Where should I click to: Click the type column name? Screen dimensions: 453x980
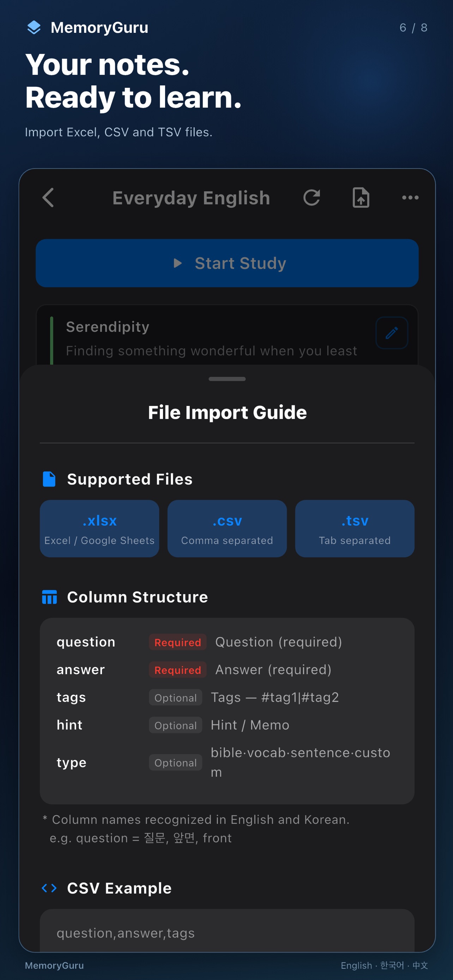72,762
